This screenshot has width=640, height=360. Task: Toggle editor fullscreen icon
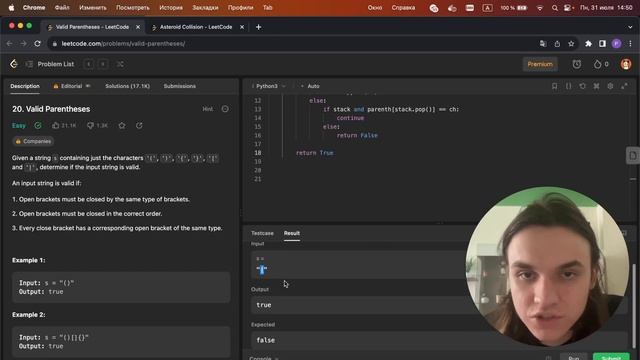click(x=624, y=86)
